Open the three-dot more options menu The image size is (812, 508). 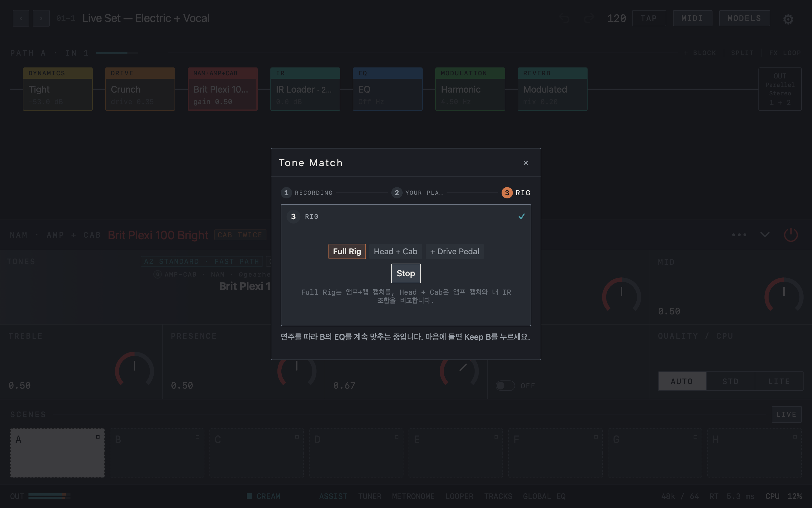point(739,235)
